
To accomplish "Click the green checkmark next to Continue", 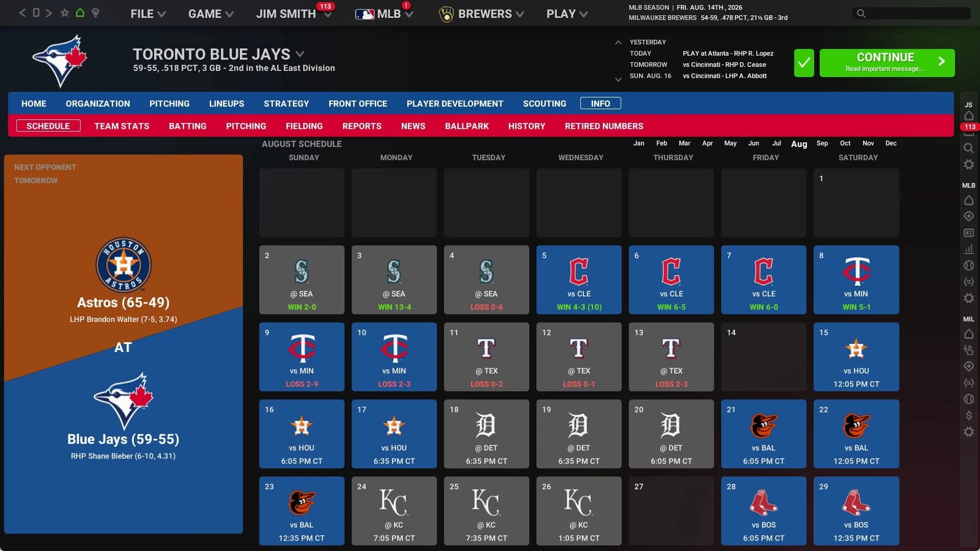I will click(x=804, y=63).
